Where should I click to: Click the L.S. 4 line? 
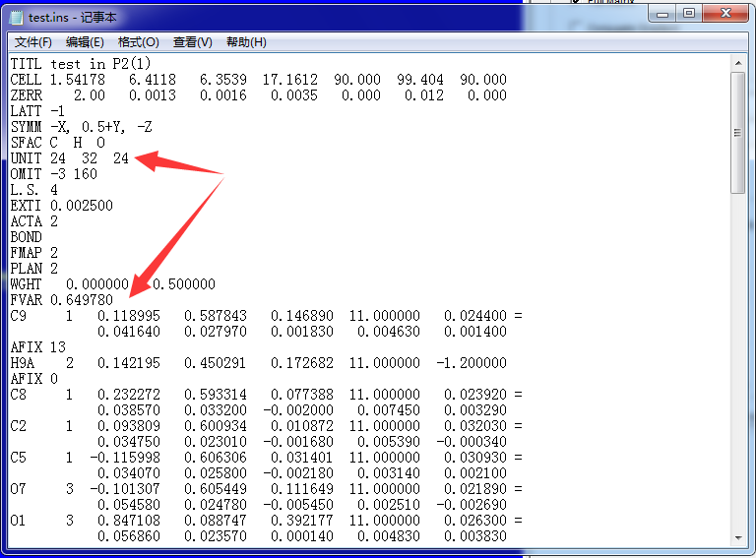coord(33,190)
